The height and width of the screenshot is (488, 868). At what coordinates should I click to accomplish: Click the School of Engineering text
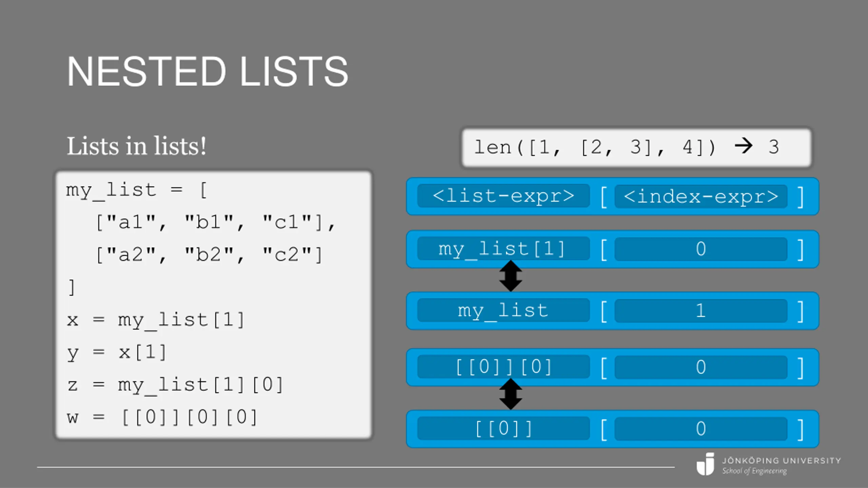tap(754, 471)
